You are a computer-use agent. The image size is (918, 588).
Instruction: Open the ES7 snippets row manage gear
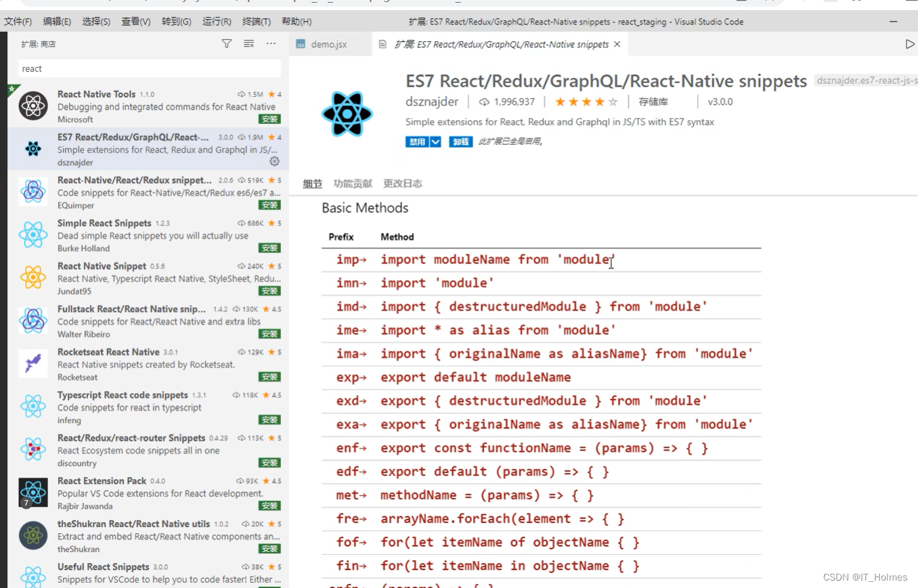[274, 162]
